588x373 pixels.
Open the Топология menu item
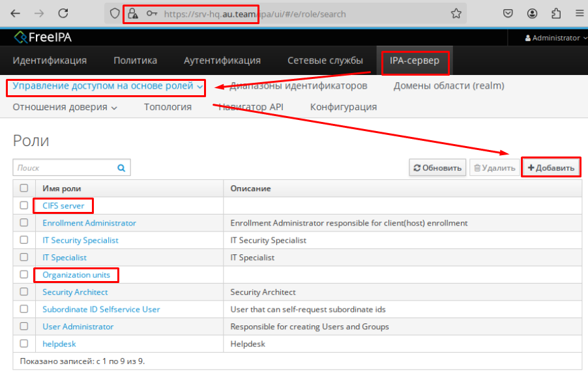pos(168,107)
